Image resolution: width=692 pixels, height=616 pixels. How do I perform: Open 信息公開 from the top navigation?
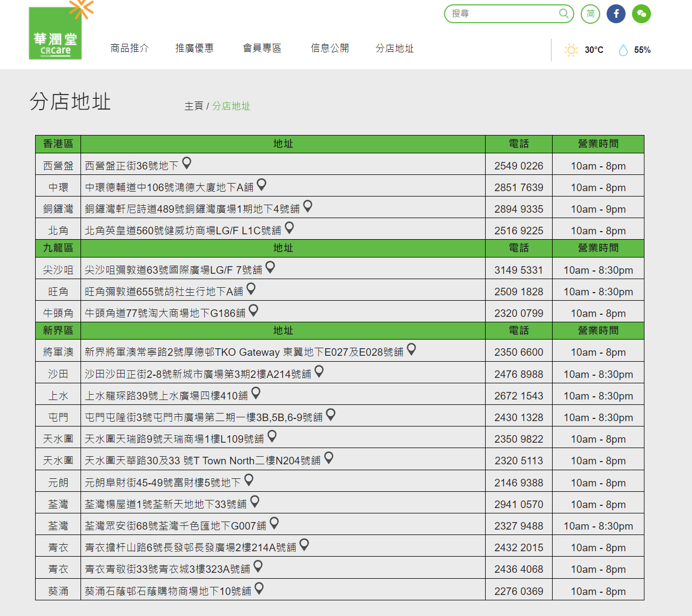pos(330,49)
